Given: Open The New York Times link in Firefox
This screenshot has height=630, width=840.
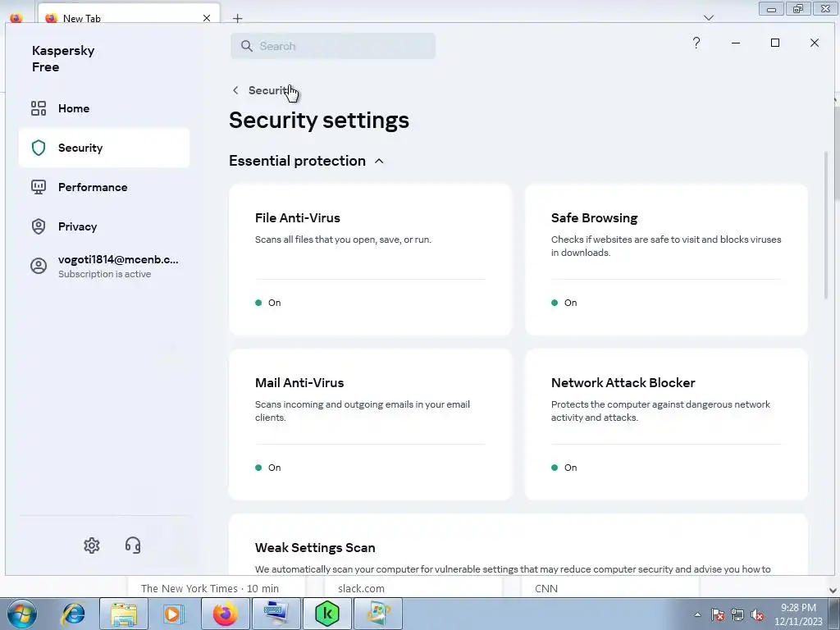Looking at the screenshot, I should click(210, 588).
